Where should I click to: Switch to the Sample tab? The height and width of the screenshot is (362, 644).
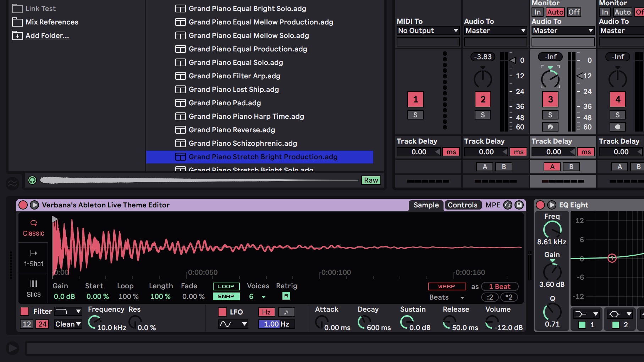tap(426, 205)
